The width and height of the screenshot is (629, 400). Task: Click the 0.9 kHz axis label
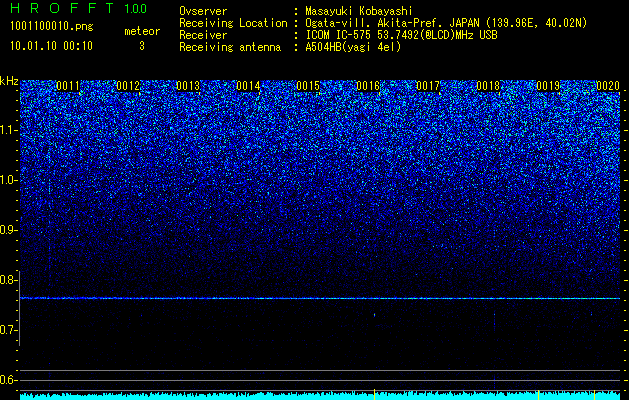pos(9,230)
